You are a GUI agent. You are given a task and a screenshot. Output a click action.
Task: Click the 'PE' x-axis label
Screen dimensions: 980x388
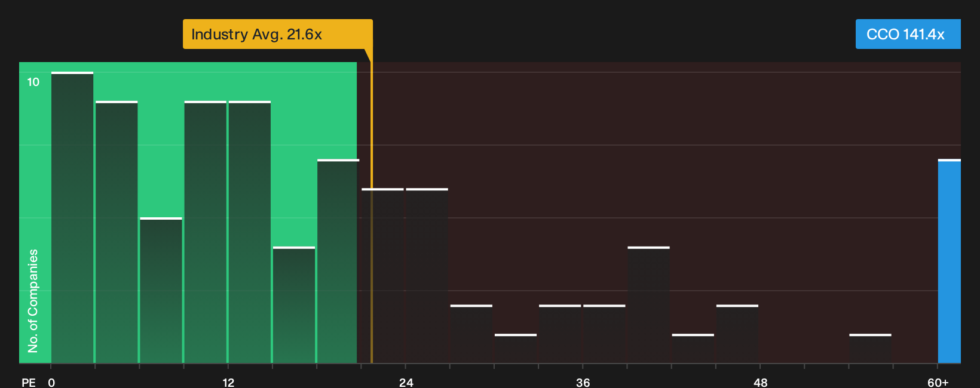point(29,383)
